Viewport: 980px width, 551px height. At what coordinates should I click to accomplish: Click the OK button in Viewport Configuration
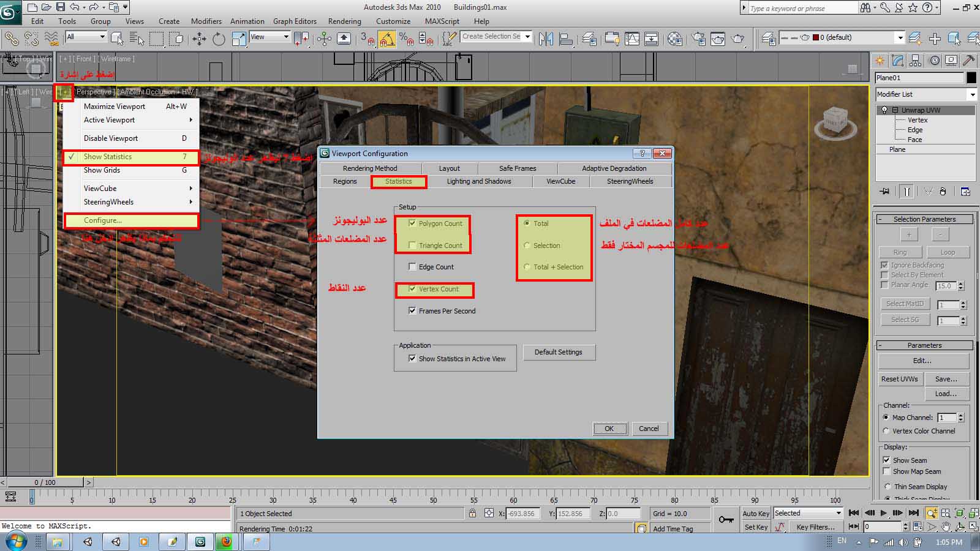pos(609,429)
